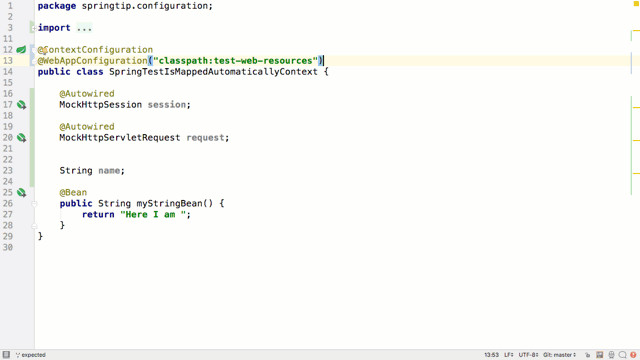Toggle the read-only lock icon in status bar
Viewport: 640px width, 360px height.
[587, 355]
